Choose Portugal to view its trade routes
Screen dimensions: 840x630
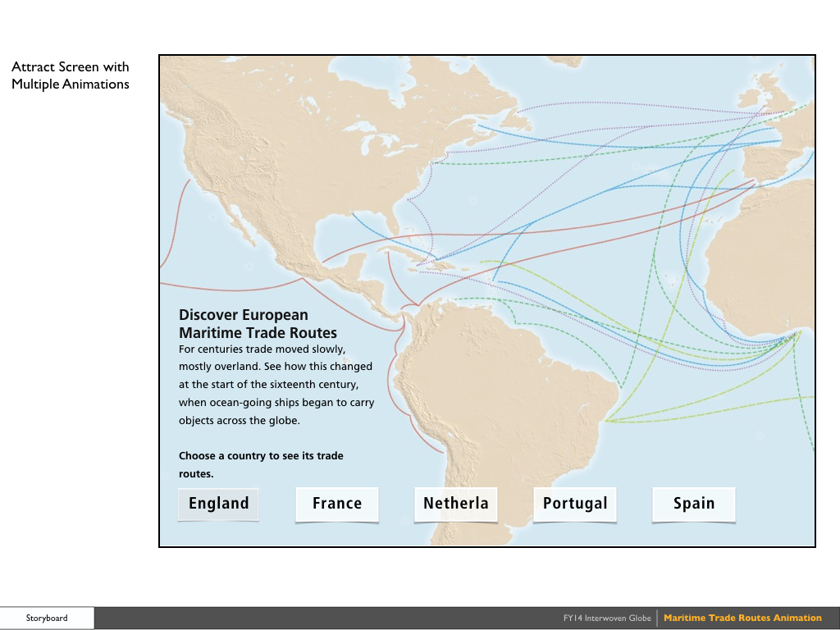coord(574,504)
